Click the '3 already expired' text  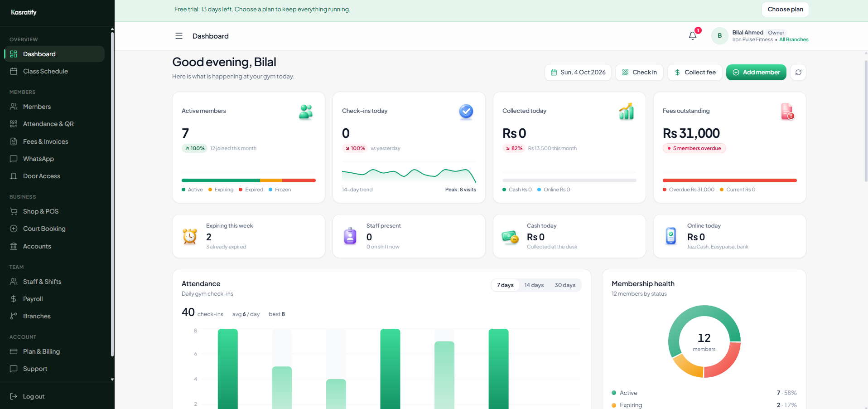point(226,247)
